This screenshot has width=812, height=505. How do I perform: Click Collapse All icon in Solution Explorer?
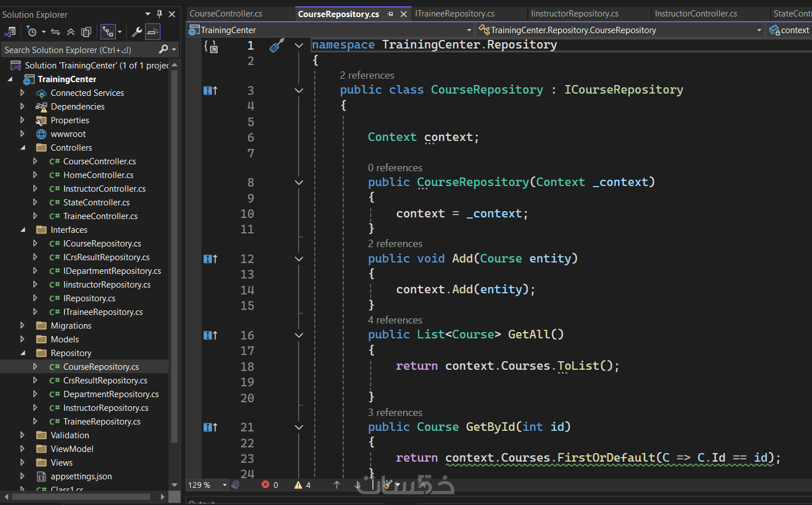coord(71,32)
